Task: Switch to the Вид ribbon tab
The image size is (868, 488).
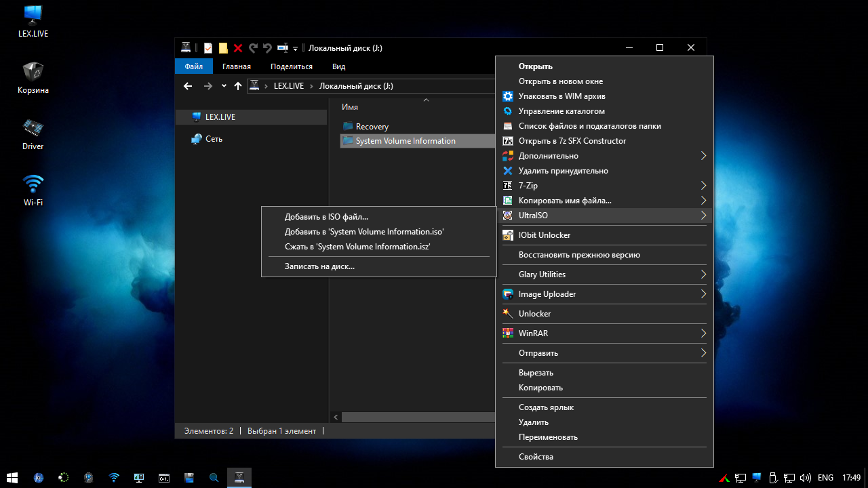Action: (338, 66)
